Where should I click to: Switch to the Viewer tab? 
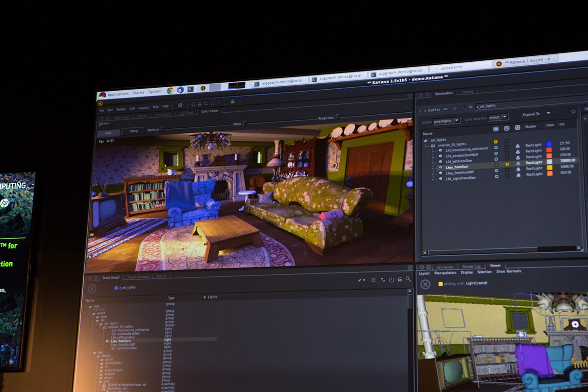coord(495,266)
